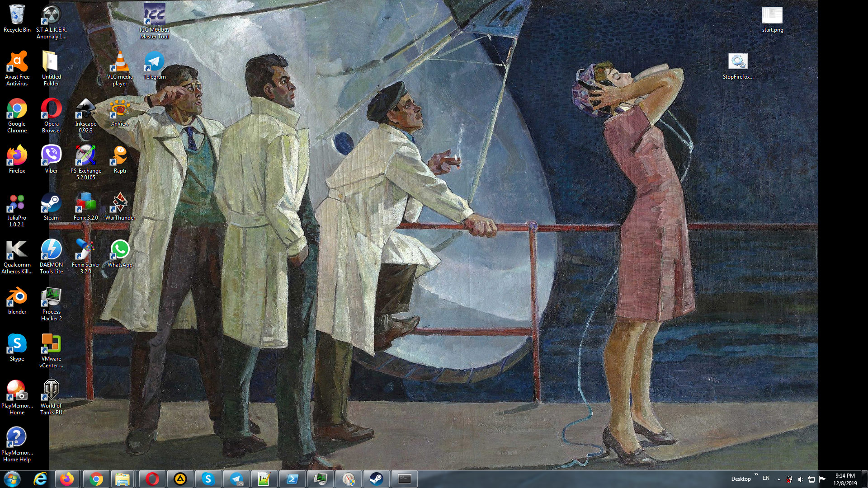
Task: Launch S.T.A.L.K.E.R. Anomaly shortcut
Action: coord(51,22)
